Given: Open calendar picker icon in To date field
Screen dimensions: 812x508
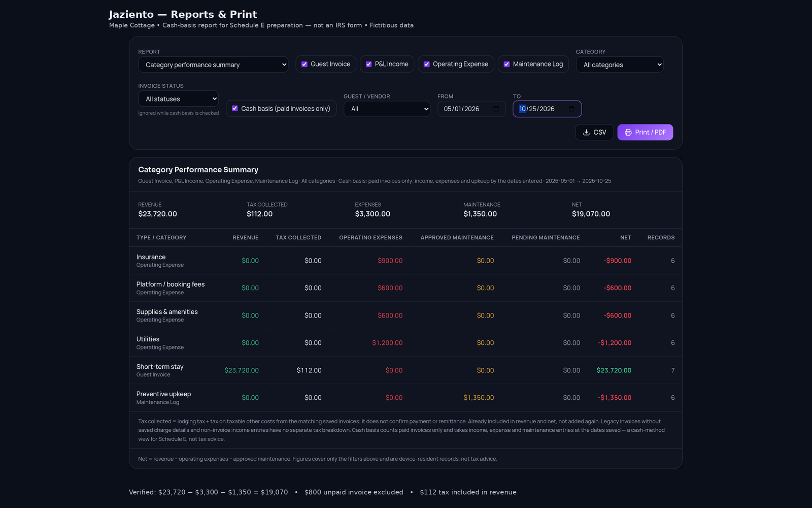Looking at the screenshot, I should pos(571,109).
